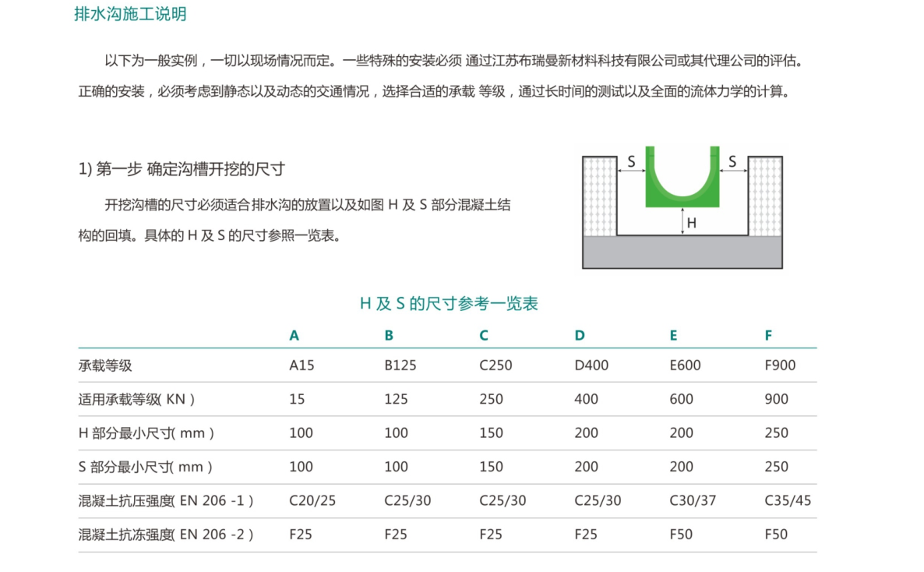The height and width of the screenshot is (572, 924).
Task: Select column header A
Action: (x=294, y=336)
